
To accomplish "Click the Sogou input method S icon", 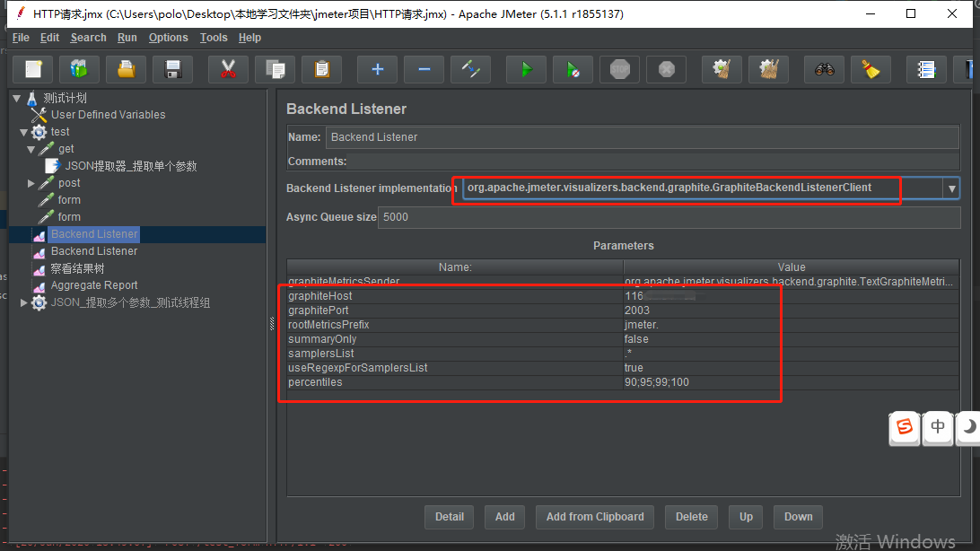I will [x=905, y=427].
